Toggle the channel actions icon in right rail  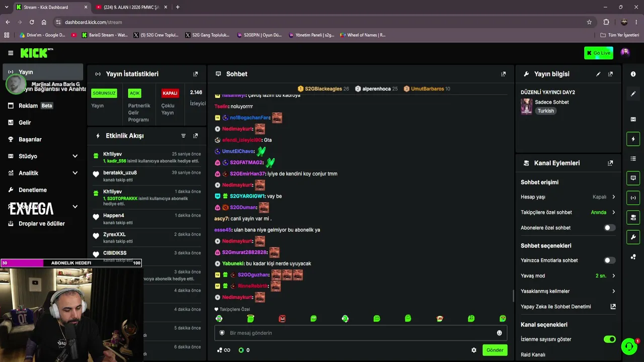pyautogui.click(x=633, y=217)
